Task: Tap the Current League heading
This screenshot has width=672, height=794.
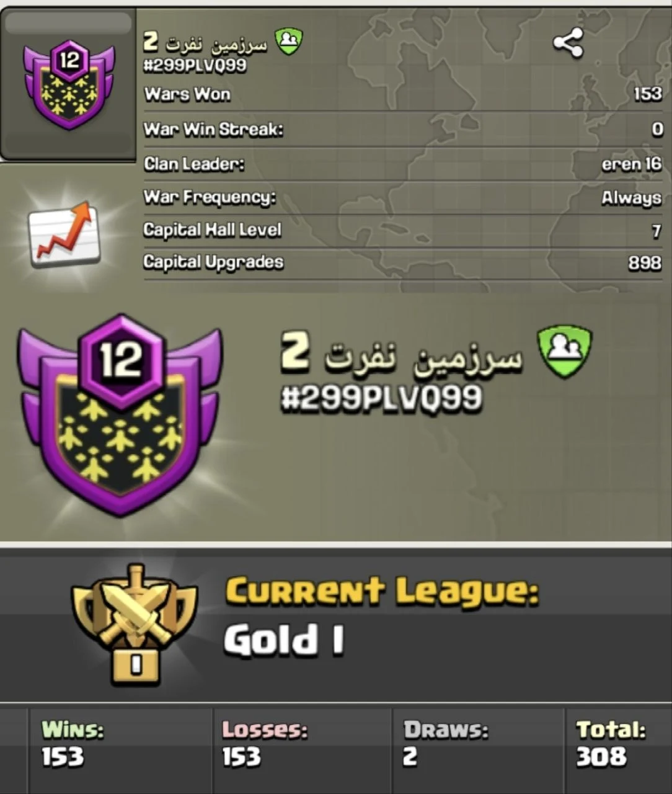Action: point(382,590)
